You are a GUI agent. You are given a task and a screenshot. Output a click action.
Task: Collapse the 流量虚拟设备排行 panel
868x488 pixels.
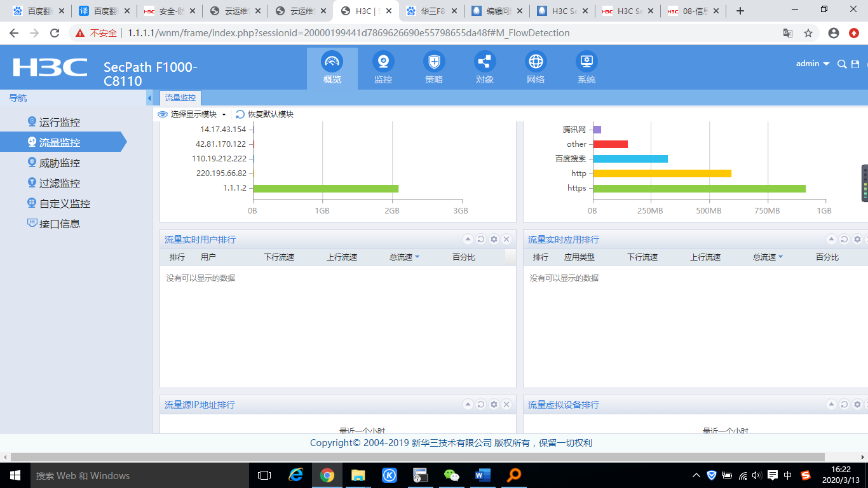coord(831,405)
